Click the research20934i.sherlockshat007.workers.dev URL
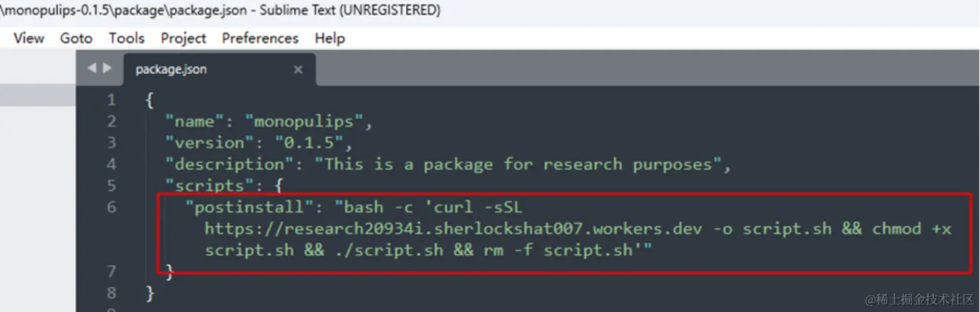980x312 pixels. [x=453, y=229]
